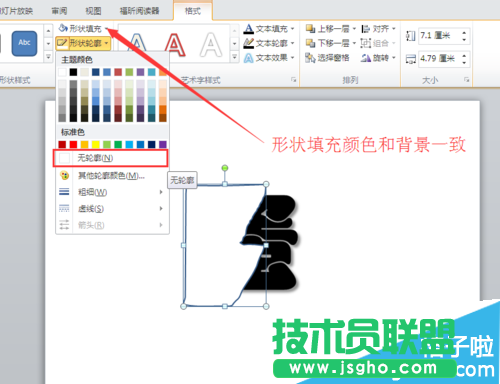
Task: Click the shape height field 7.1 厘米
Action: pos(439,35)
